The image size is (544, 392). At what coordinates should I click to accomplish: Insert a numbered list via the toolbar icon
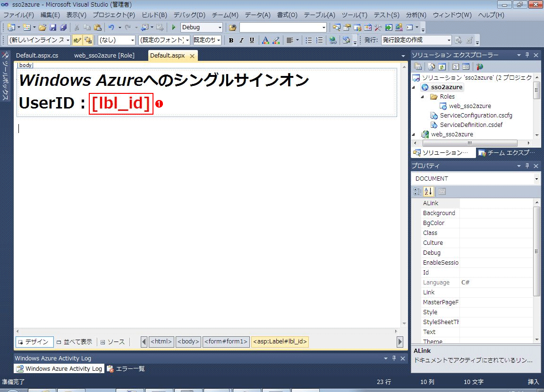tap(319, 40)
